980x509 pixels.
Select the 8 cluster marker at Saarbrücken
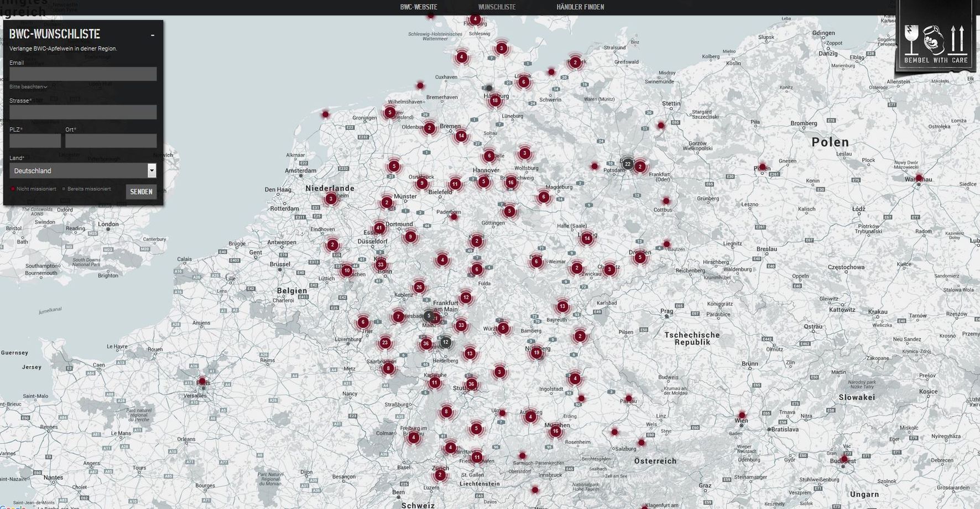point(388,368)
